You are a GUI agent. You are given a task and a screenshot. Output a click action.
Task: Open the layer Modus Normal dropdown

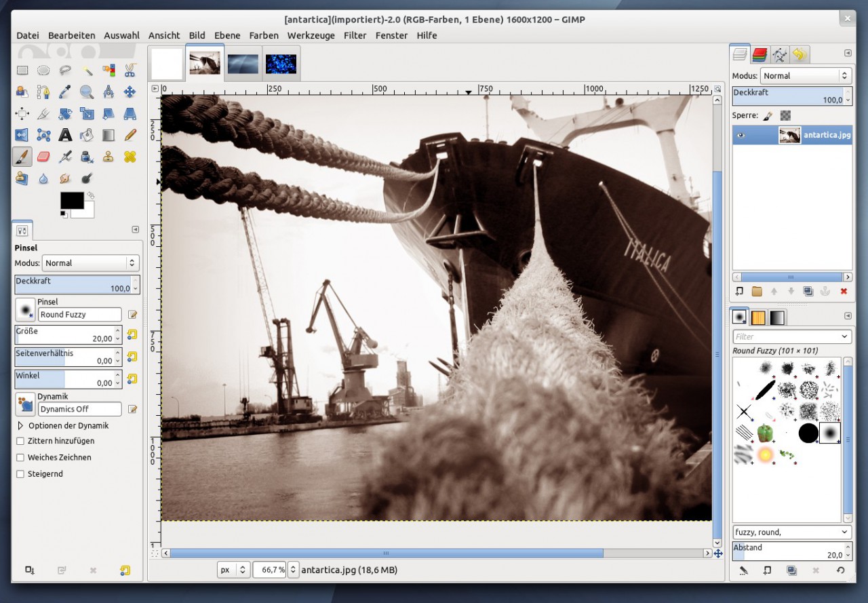(806, 76)
